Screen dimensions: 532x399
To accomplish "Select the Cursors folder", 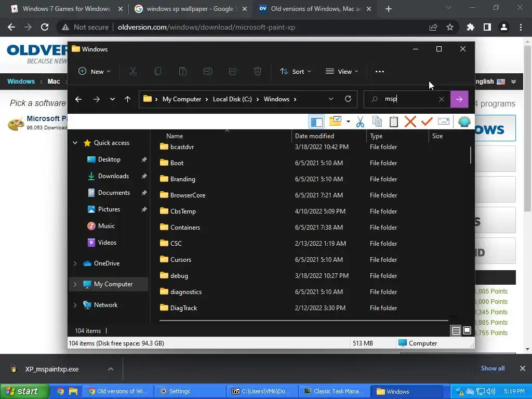I will point(180,260).
